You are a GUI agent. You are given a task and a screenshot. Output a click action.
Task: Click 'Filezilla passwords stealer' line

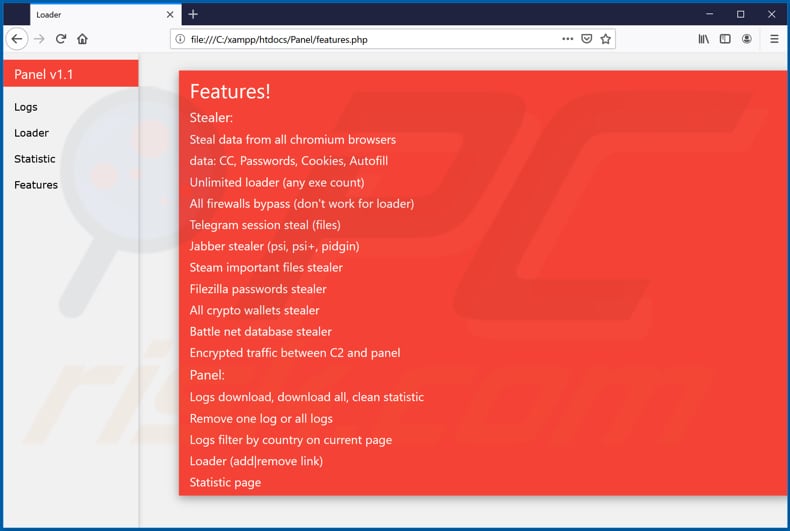(x=258, y=289)
